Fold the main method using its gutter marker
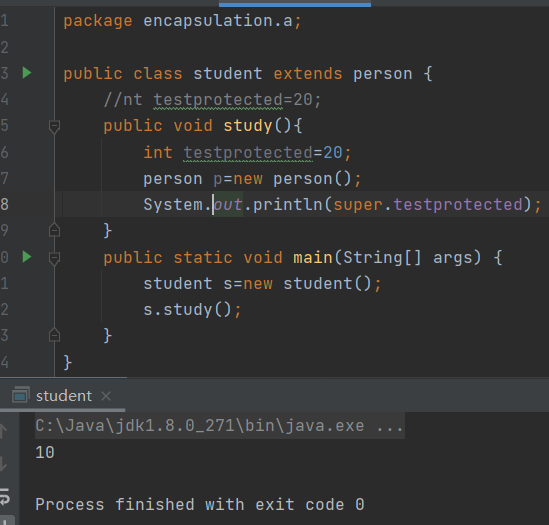This screenshot has height=525, width=549. point(54,258)
